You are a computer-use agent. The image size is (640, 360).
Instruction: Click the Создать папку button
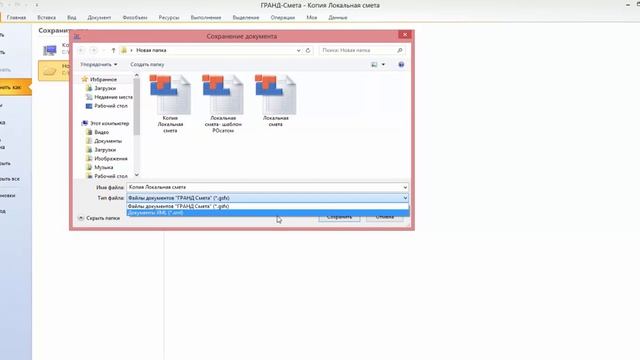click(147, 64)
